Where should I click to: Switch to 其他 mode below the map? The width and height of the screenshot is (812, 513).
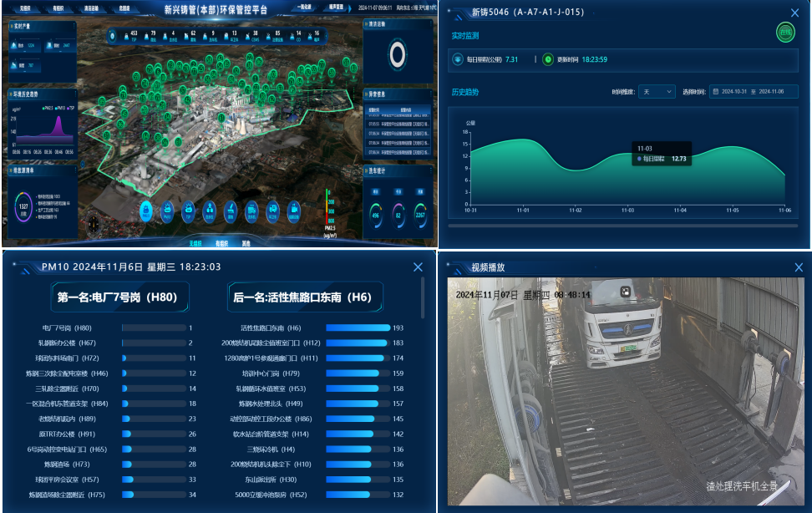[245, 242]
